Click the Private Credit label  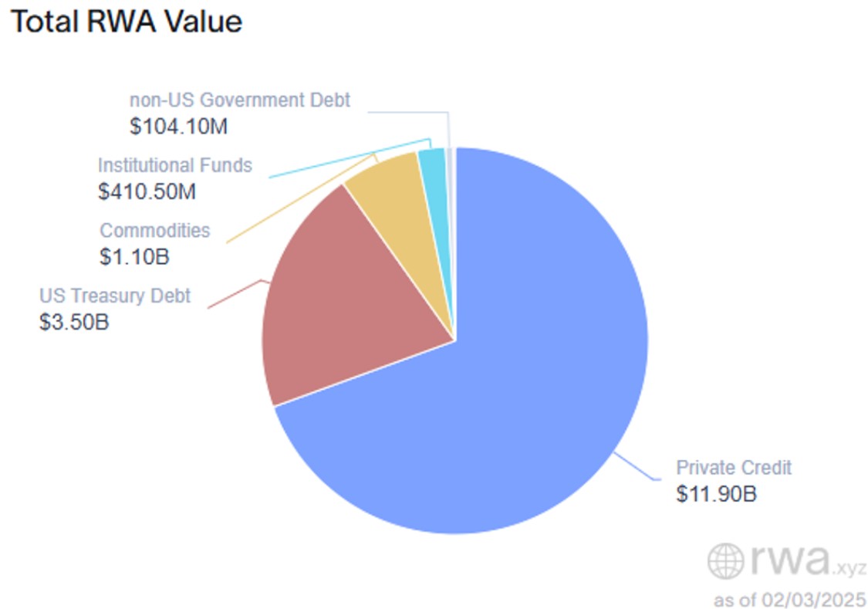click(x=734, y=468)
